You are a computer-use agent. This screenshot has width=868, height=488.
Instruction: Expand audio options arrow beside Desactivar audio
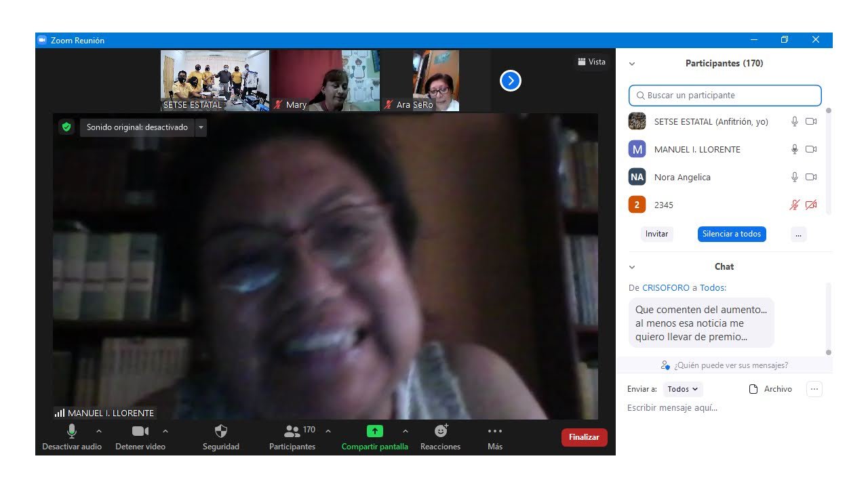(x=99, y=431)
